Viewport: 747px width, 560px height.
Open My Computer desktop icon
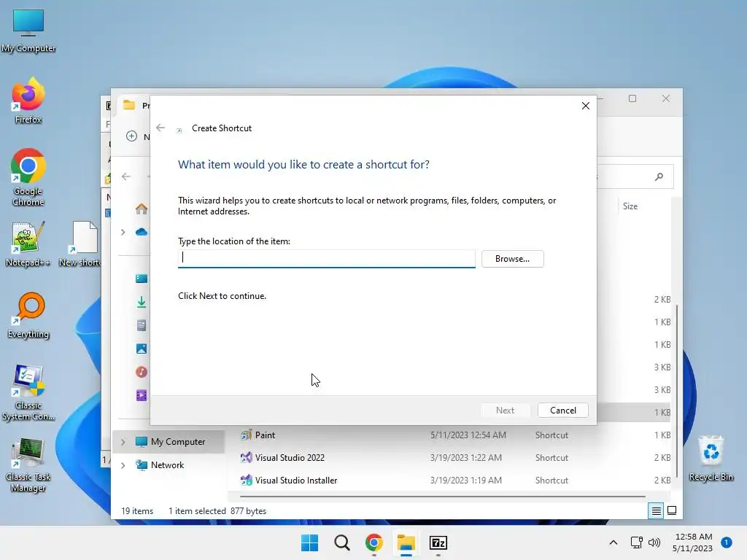pyautogui.click(x=28, y=31)
